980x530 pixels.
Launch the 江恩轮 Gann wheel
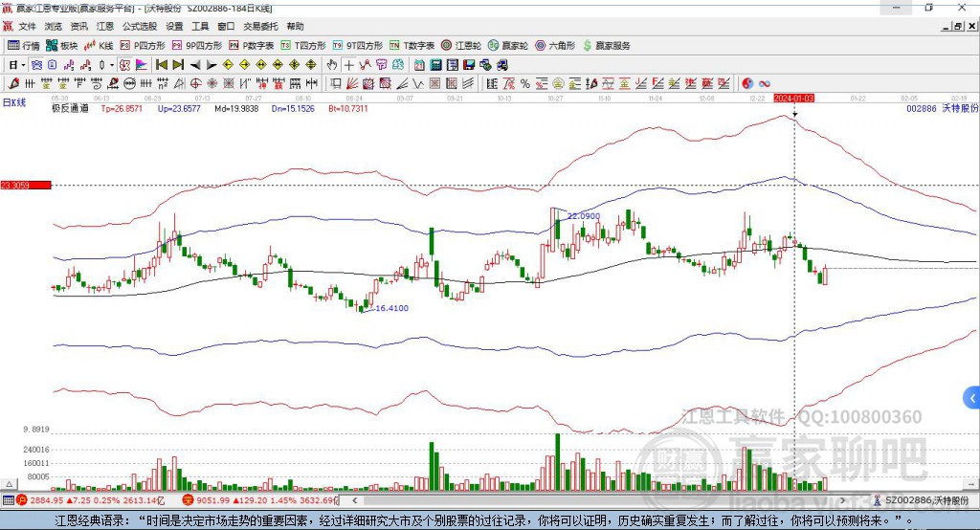click(x=461, y=46)
